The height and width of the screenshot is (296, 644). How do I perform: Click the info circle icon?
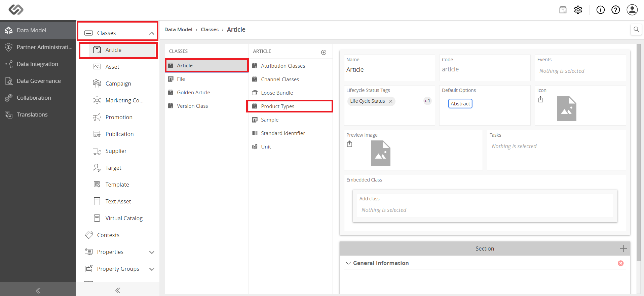[x=601, y=10]
